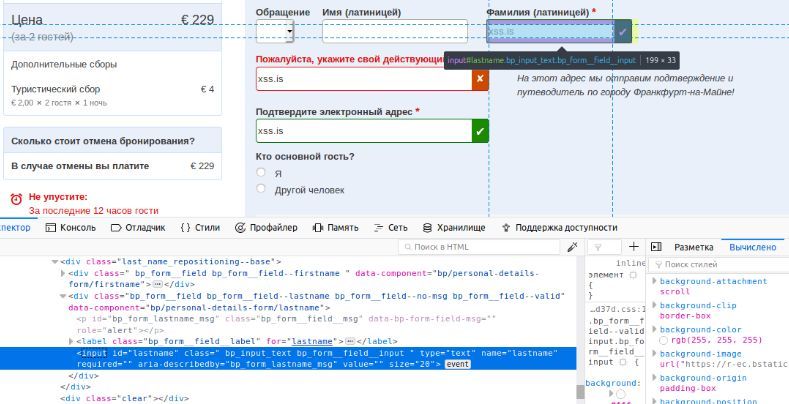The image size is (789, 404).
Task: Click the 'padding-box' computed value
Action: 688,388
